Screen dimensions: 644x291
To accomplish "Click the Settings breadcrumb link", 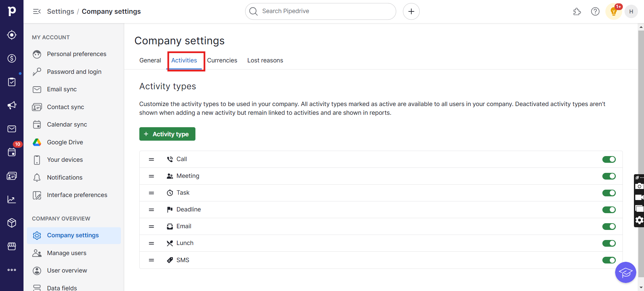I will (60, 11).
